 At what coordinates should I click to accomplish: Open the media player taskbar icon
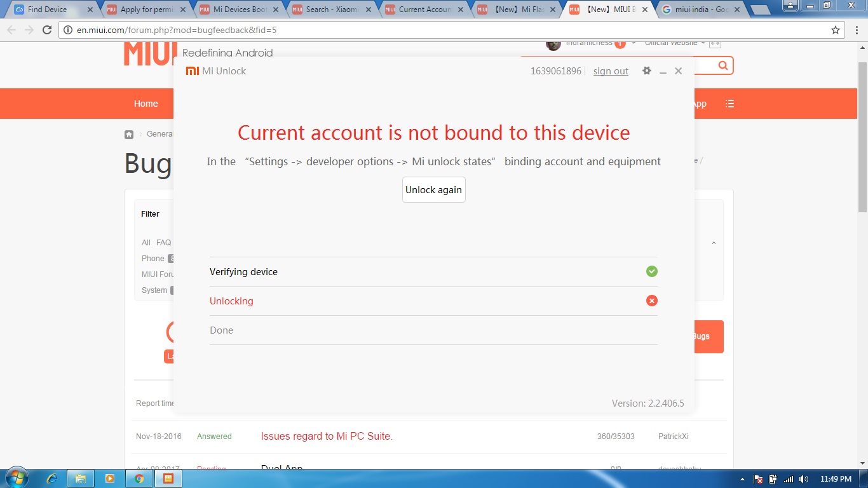pyautogui.click(x=110, y=478)
